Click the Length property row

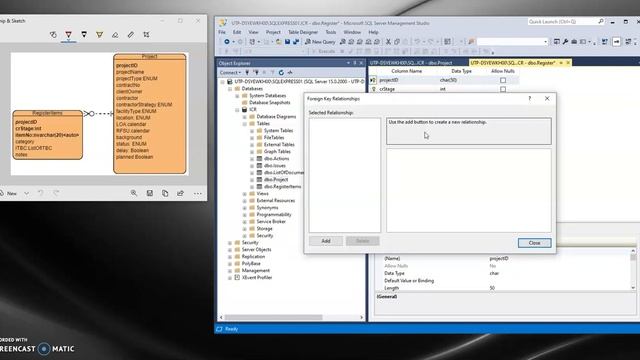(x=504, y=288)
